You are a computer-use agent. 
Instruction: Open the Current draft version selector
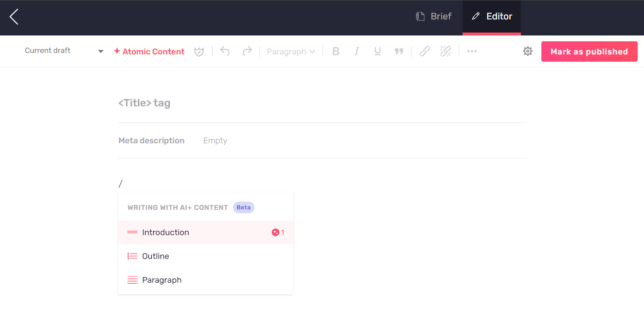[63, 51]
